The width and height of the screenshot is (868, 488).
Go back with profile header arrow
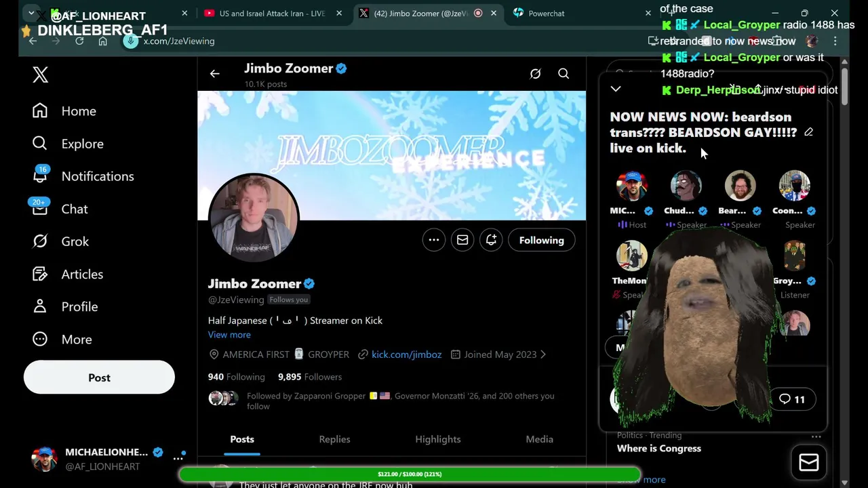pyautogui.click(x=215, y=74)
